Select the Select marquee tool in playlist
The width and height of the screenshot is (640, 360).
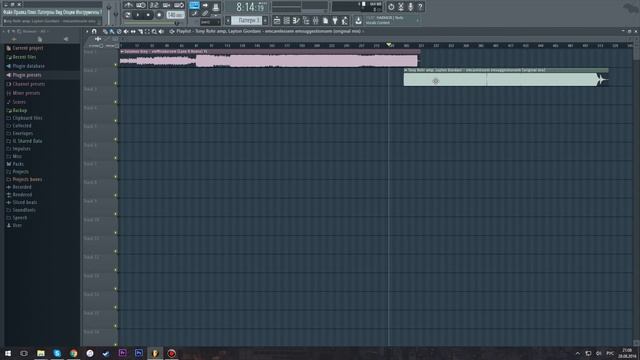pos(147,31)
